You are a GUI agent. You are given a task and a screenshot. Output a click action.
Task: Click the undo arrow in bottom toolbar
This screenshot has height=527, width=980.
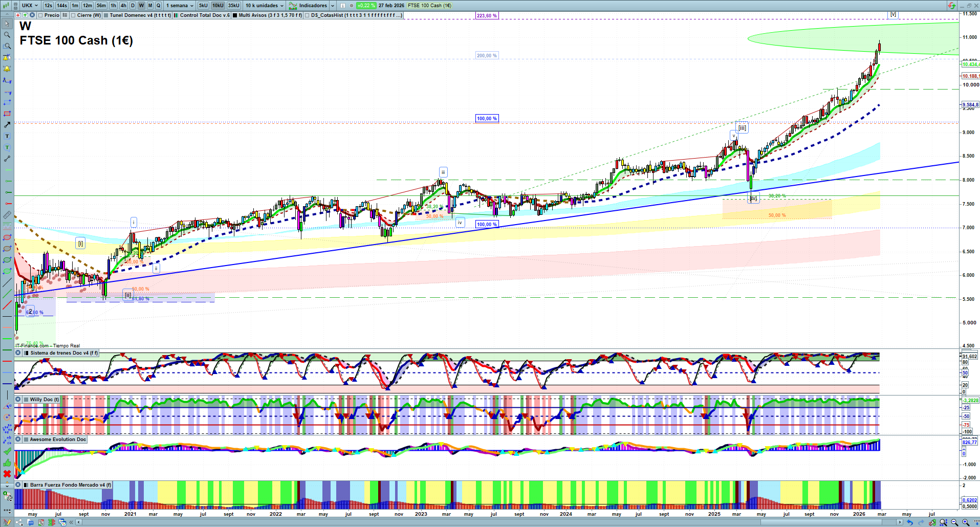[x=909, y=522]
